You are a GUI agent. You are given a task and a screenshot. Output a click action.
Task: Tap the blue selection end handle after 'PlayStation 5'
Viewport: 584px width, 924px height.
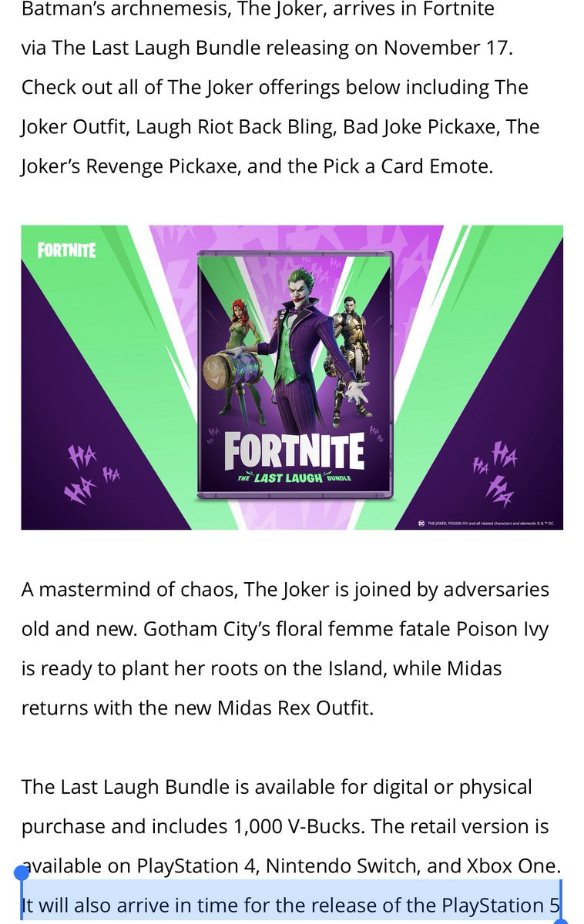tap(562, 918)
